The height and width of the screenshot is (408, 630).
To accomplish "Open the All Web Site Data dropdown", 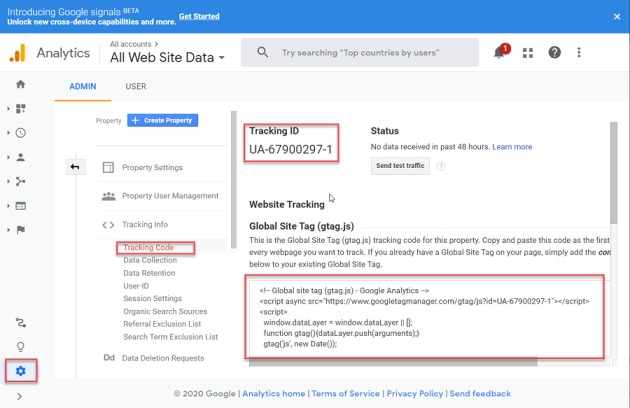I will pyautogui.click(x=167, y=57).
